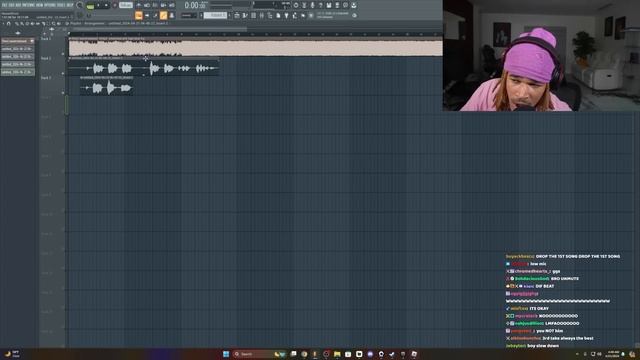
Task: Click the second orange highlighted shortcut icon
Action: [x=164, y=15]
